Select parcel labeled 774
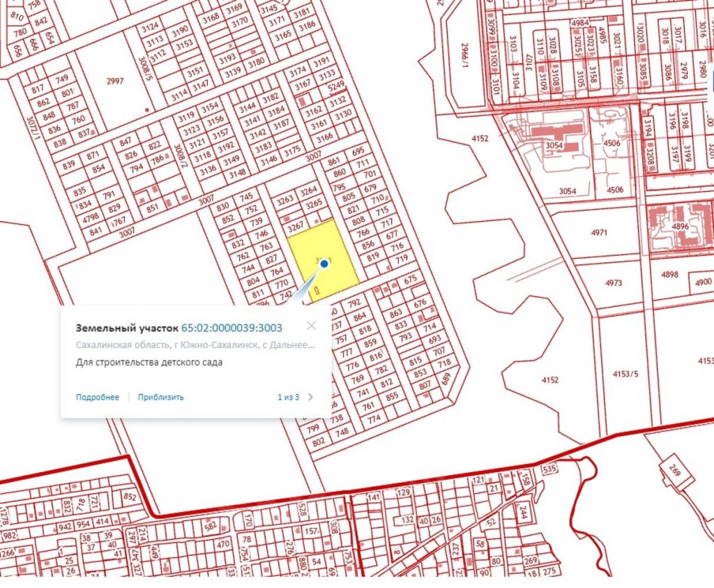The width and height of the screenshot is (714, 588). 374,419
